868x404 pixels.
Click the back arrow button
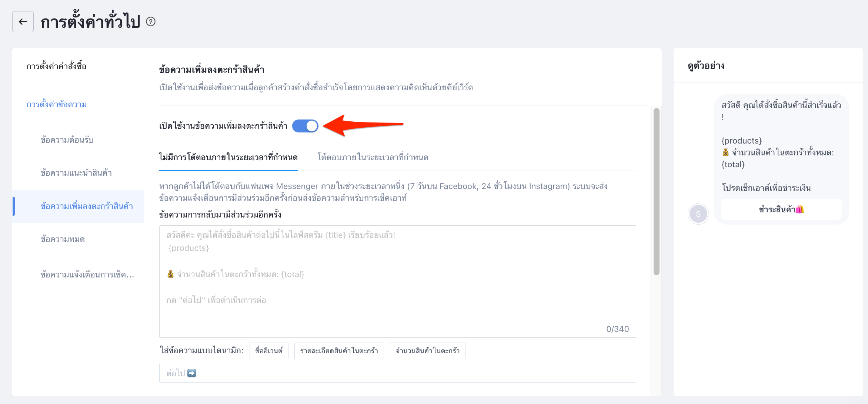pos(23,22)
